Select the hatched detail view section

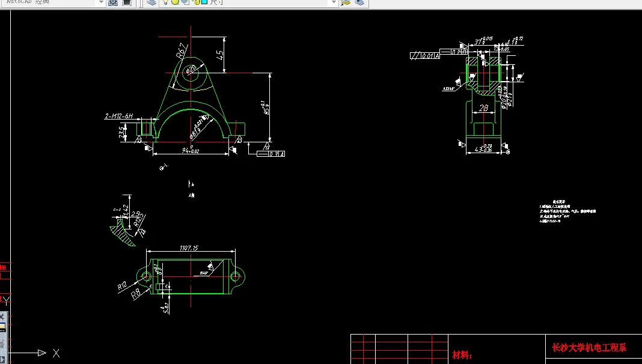point(123,234)
